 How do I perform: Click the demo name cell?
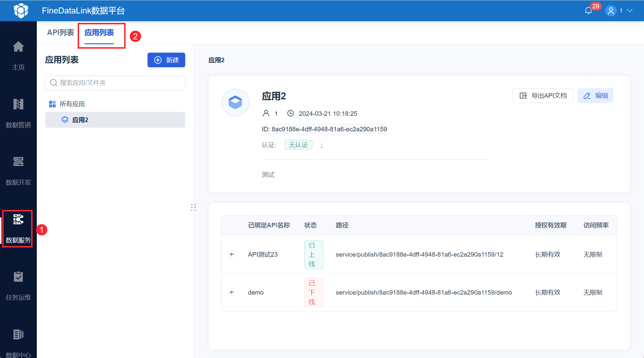tap(256, 293)
